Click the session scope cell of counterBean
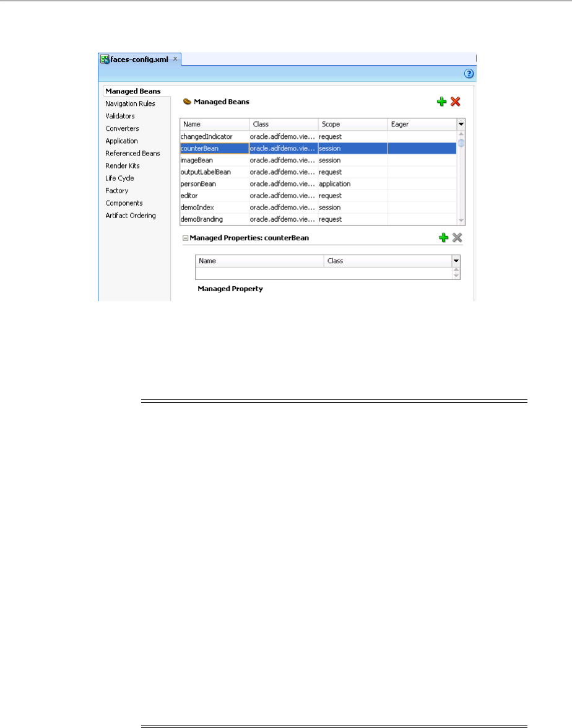 [353, 149]
